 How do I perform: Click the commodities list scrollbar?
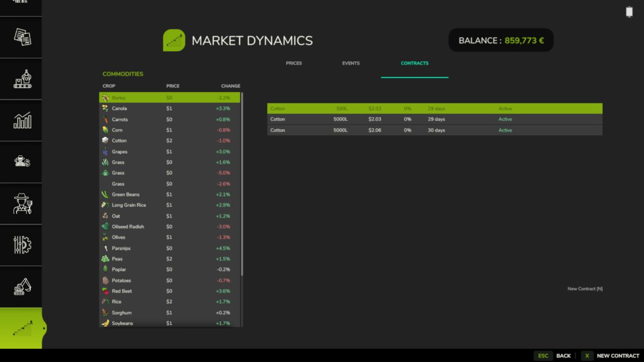pos(242,184)
